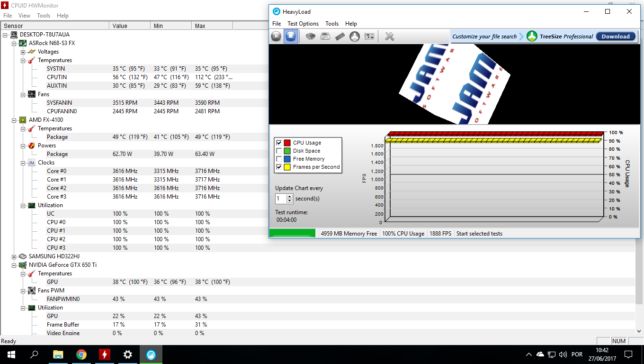Click the ASRock motherboard icon
The image size is (644, 364).
(x=23, y=43)
